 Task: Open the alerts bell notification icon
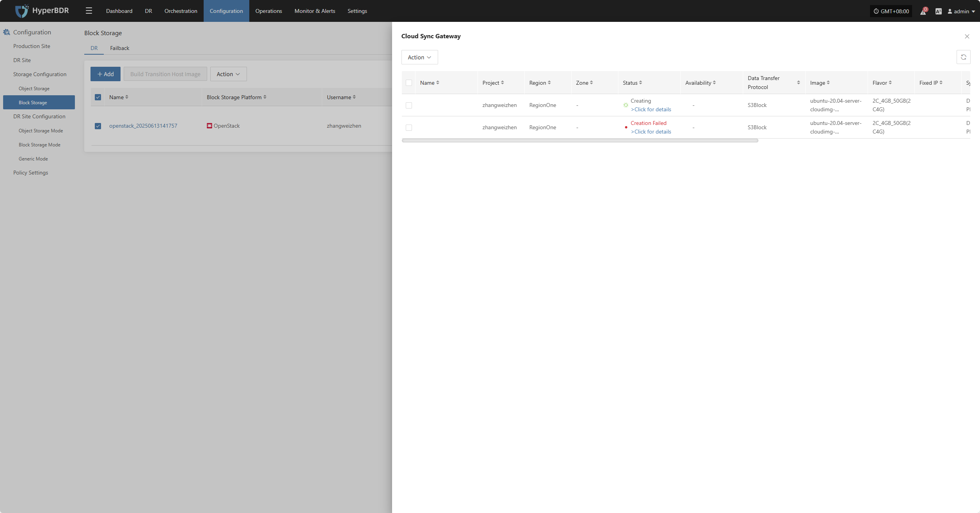coord(923,11)
